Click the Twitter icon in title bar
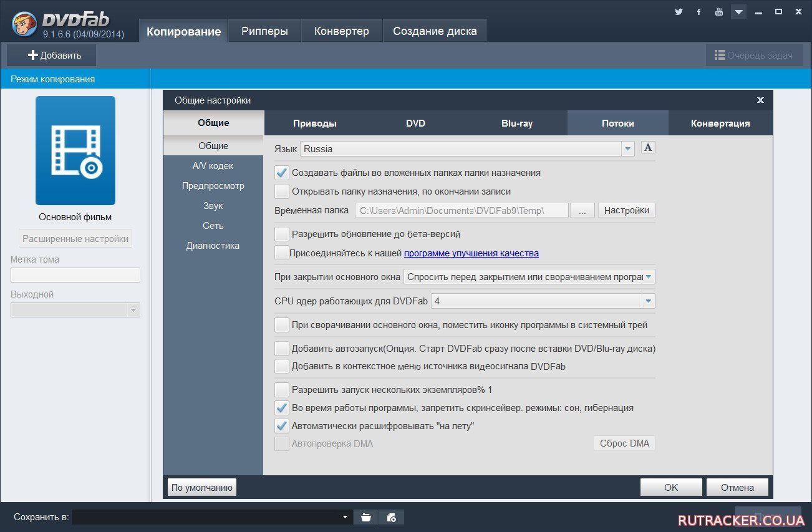 pyautogui.click(x=679, y=12)
